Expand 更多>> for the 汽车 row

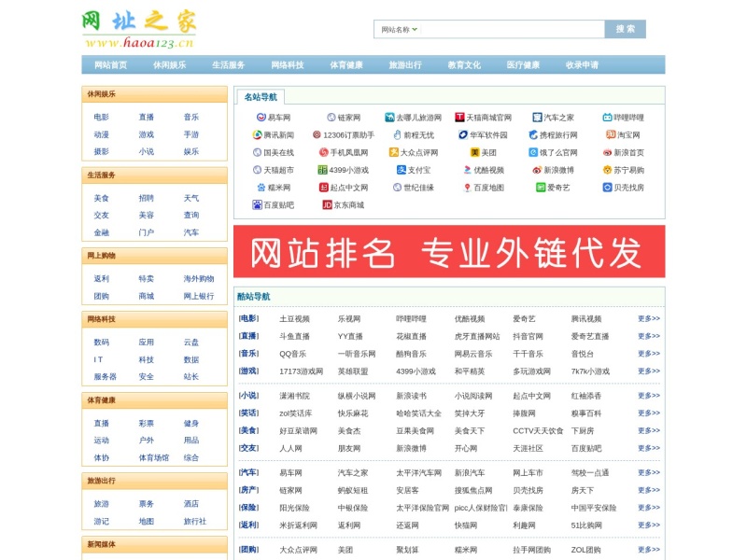click(x=649, y=473)
